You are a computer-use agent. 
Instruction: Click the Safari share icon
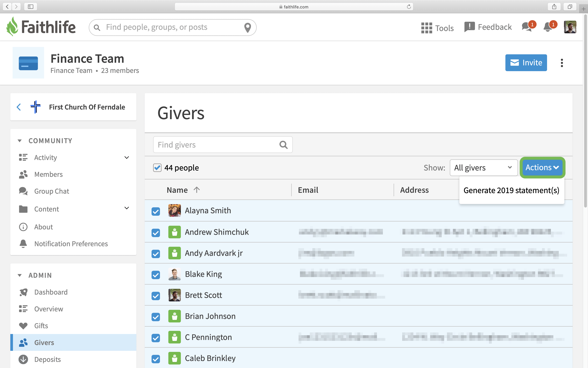(x=554, y=7)
